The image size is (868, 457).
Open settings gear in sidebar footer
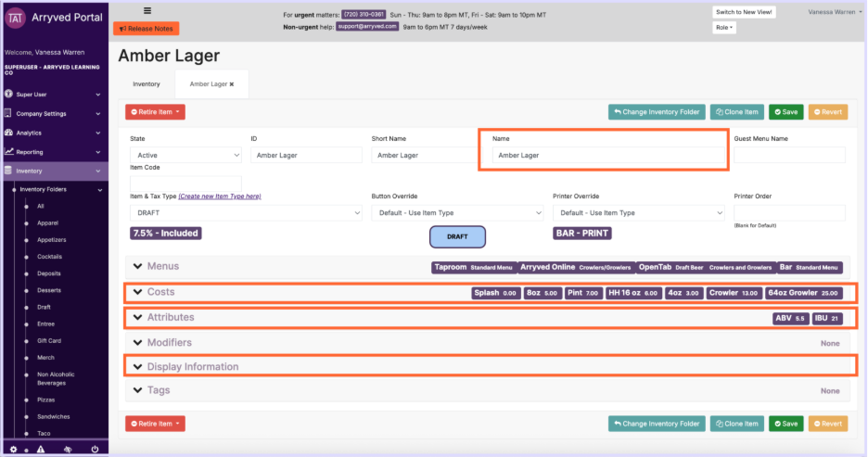pyautogui.click(x=12, y=449)
